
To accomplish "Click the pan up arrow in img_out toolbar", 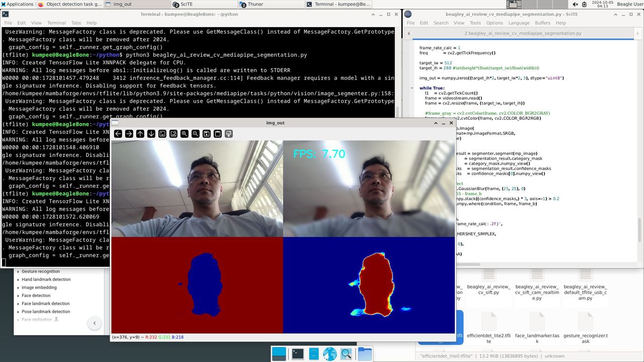I will point(140,134).
